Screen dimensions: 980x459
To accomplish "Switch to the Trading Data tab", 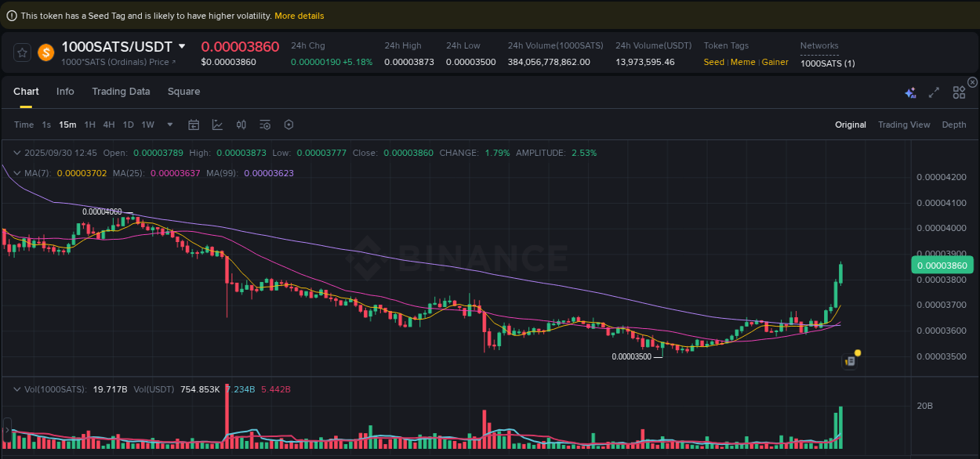I will coord(121,92).
